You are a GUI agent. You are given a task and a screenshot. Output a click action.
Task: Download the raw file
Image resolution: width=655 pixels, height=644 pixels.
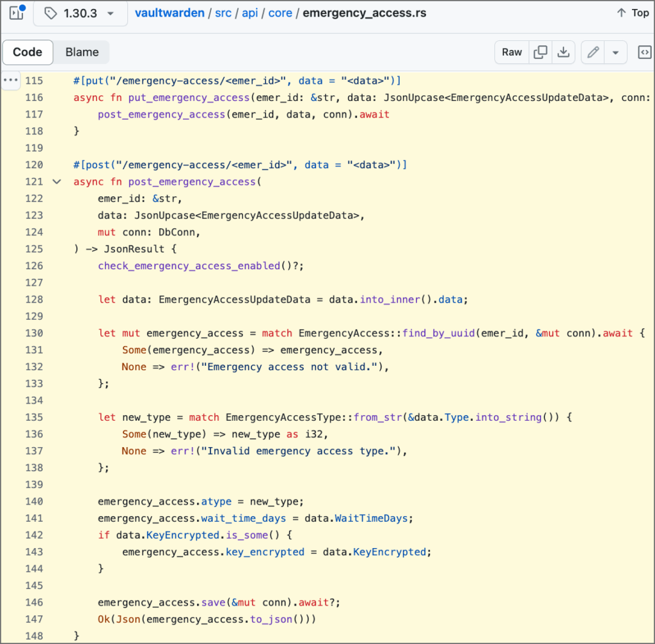[x=563, y=52]
